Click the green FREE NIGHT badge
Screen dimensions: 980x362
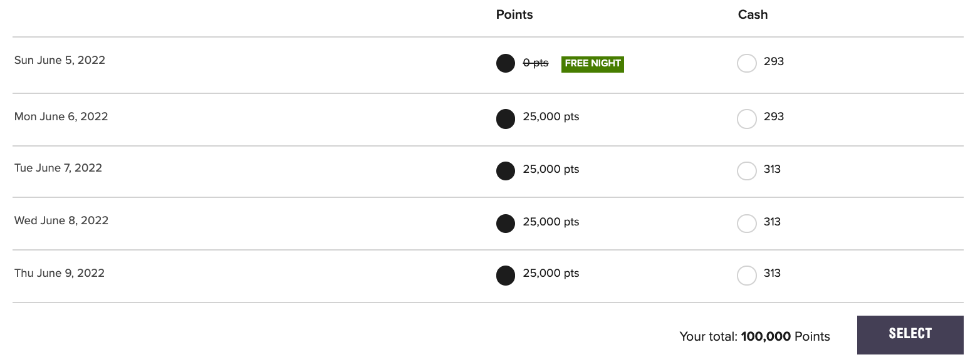point(593,63)
